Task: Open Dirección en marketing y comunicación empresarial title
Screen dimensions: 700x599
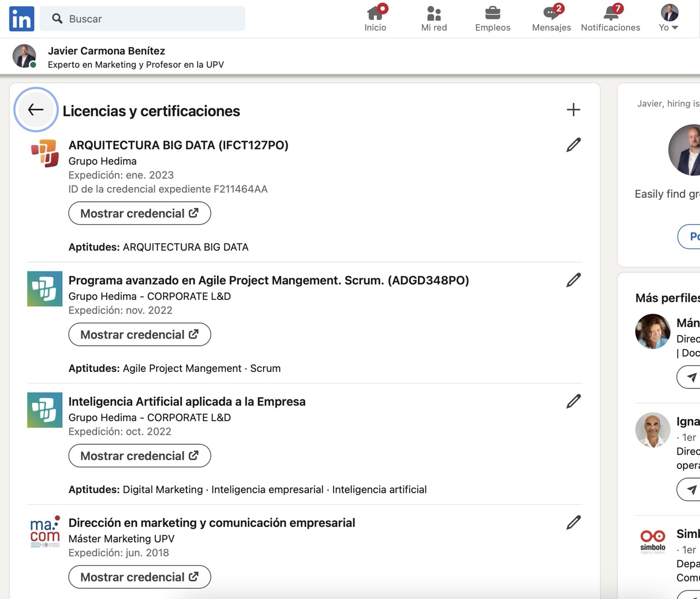Action: tap(212, 523)
